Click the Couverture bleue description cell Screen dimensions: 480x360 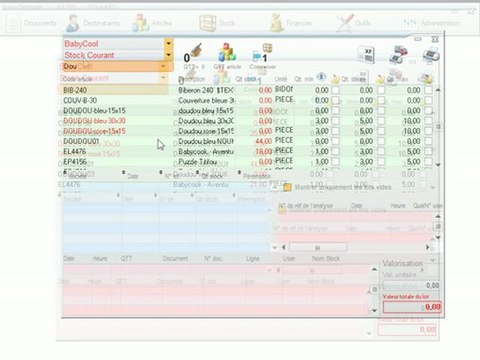coord(206,100)
